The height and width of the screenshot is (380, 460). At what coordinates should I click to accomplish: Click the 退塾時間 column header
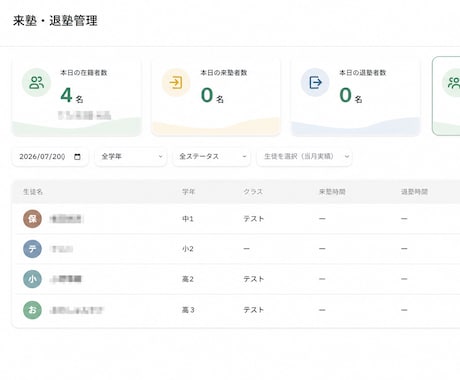click(x=414, y=192)
